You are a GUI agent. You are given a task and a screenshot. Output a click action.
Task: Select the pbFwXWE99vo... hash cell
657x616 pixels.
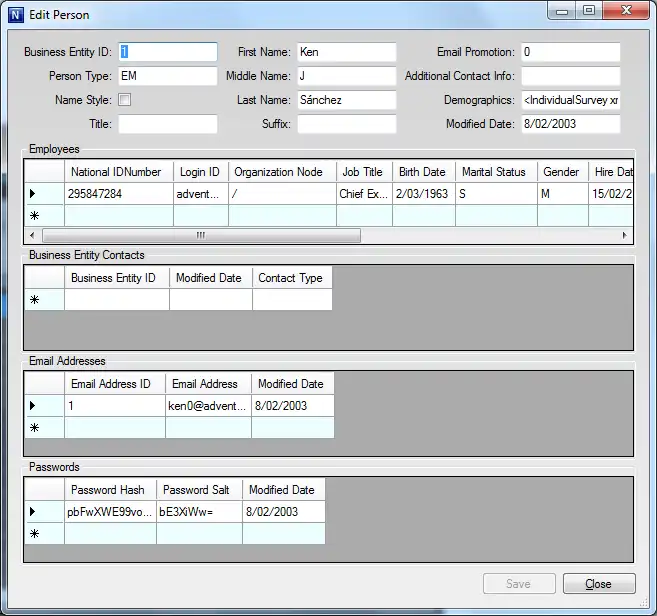coord(110,512)
